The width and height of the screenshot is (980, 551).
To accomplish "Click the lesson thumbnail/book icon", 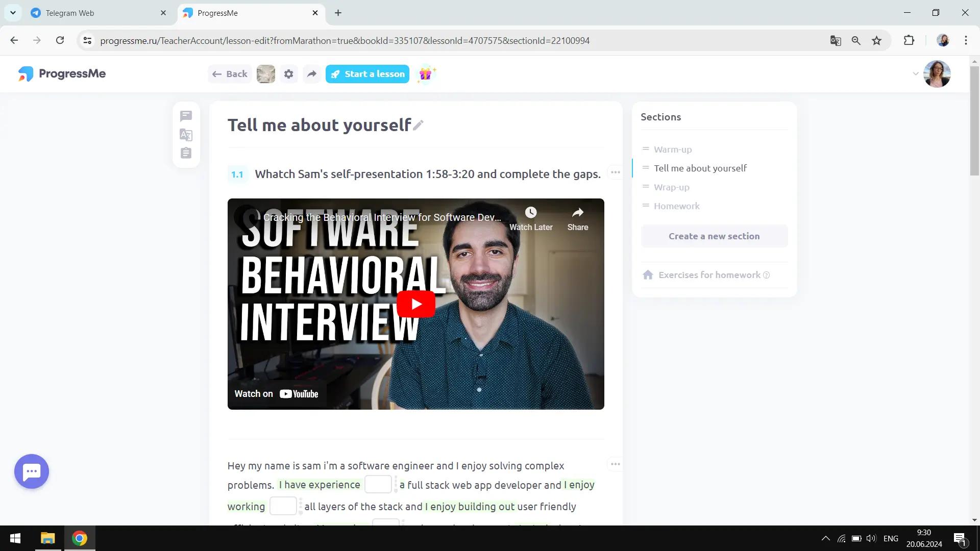I will click(266, 74).
